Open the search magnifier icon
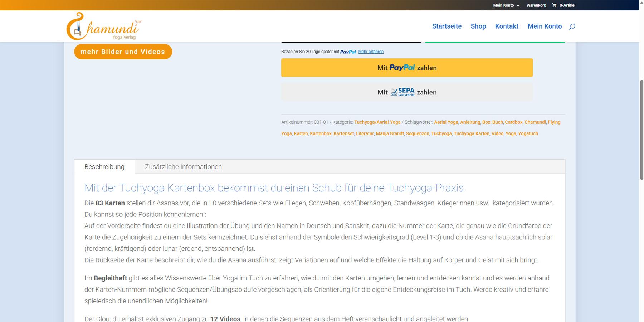Viewport: 644px width, 322px height. coord(572,26)
